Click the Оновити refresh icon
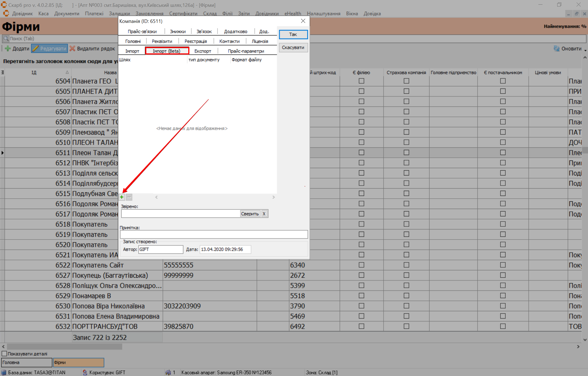The height and width of the screenshot is (376, 588). pyautogui.click(x=556, y=48)
